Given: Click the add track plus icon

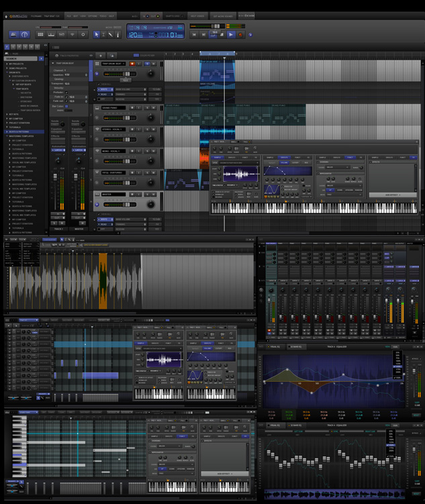Looking at the screenshot, I should pyautogui.click(x=100, y=55).
